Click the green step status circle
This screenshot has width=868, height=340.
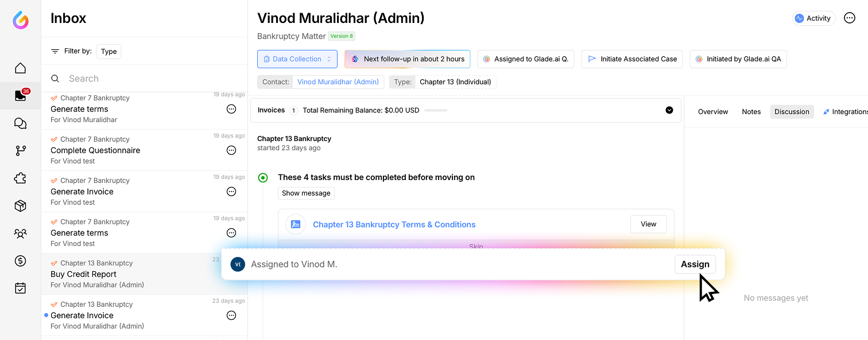pyautogui.click(x=263, y=178)
